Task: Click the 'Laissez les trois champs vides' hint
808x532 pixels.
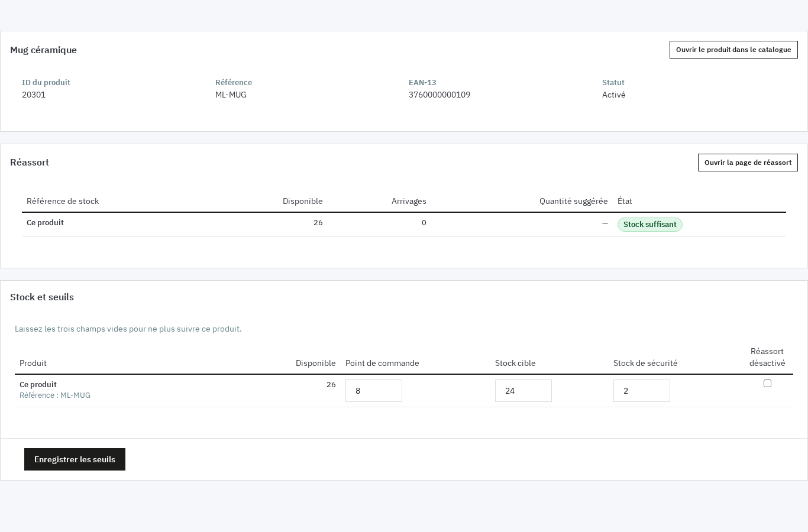Action: click(128, 329)
